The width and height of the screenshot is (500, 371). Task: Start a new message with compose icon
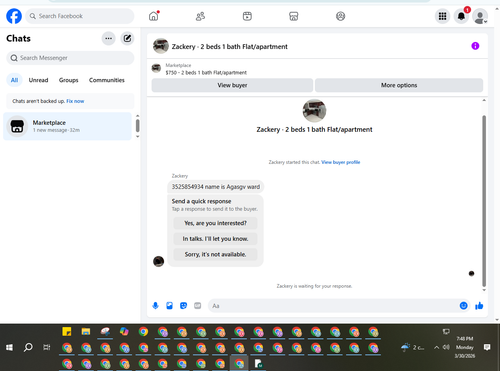click(127, 38)
